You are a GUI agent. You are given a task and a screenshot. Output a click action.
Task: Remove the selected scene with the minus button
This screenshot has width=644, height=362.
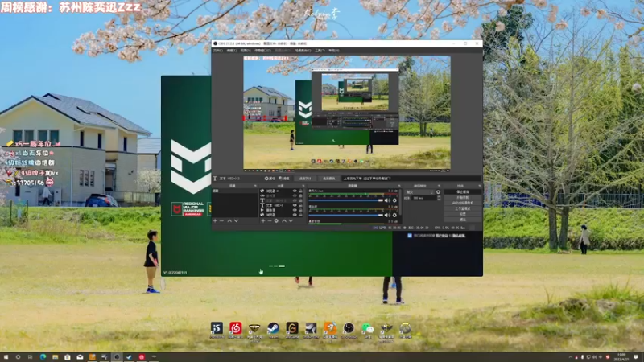[x=222, y=220]
